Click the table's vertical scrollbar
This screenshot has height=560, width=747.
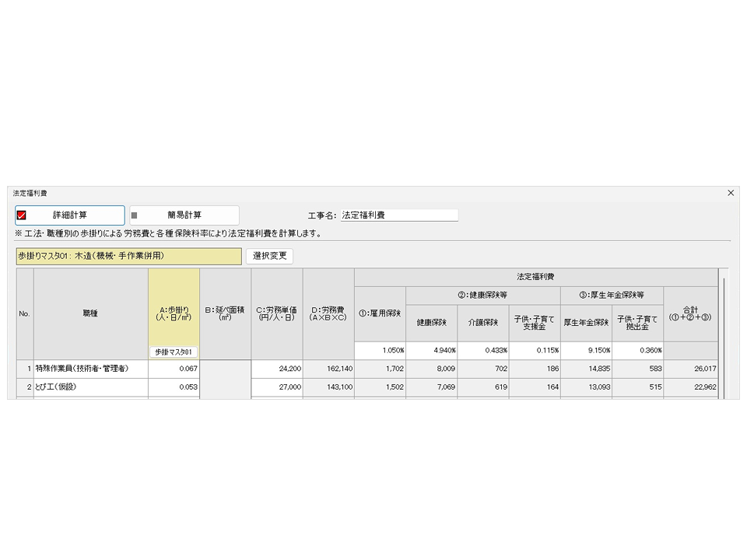724,338
